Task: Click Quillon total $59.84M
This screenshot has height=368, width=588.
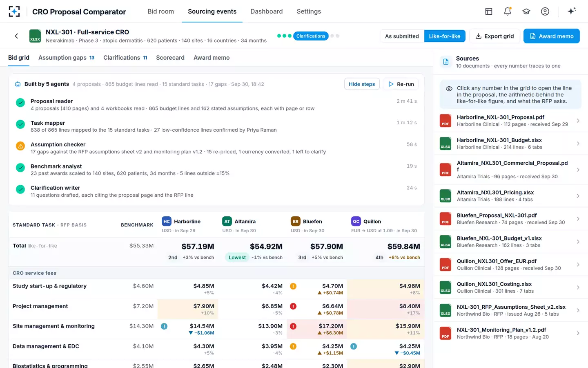Action: (x=404, y=247)
